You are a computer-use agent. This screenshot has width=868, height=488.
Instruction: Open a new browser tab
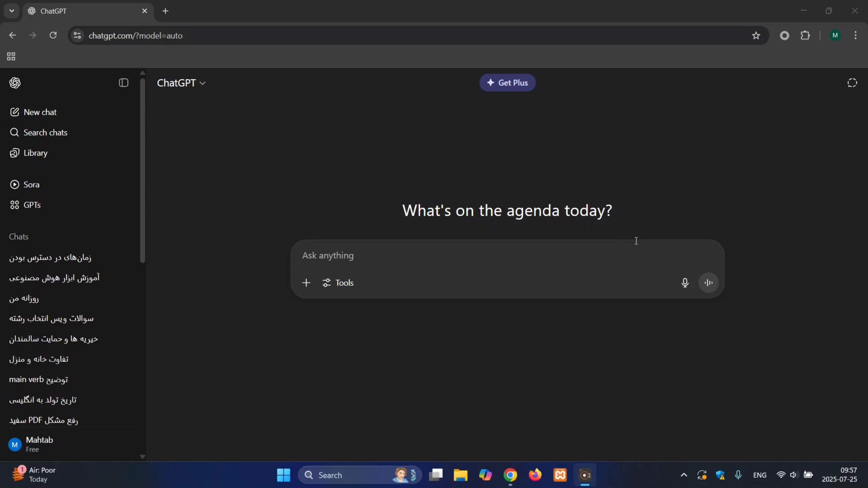(165, 11)
